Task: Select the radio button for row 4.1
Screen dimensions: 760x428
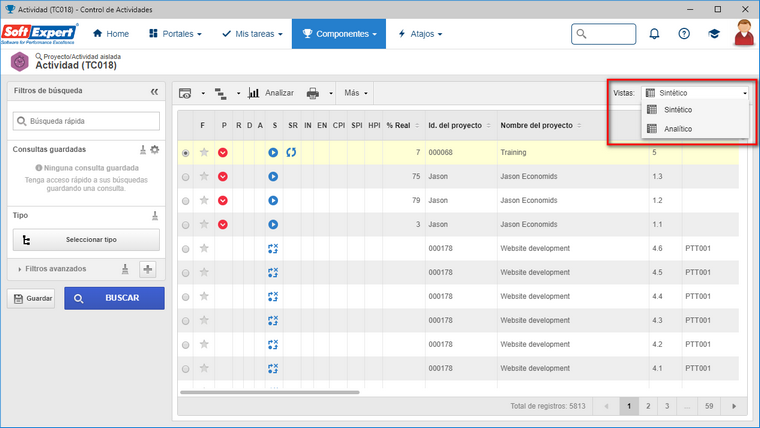Action: (186, 369)
